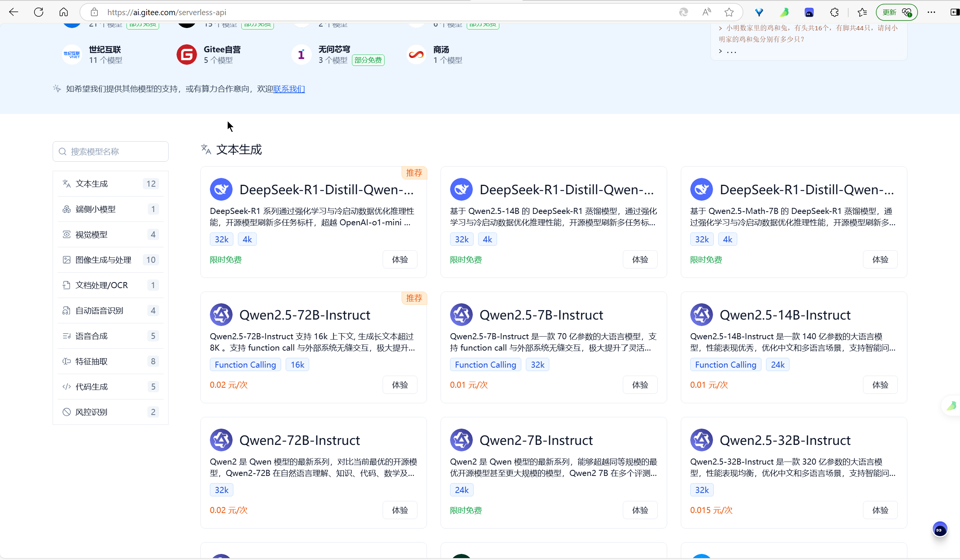960x560 pixels.
Task: Open browser settings three-dot menu
Action: click(931, 12)
